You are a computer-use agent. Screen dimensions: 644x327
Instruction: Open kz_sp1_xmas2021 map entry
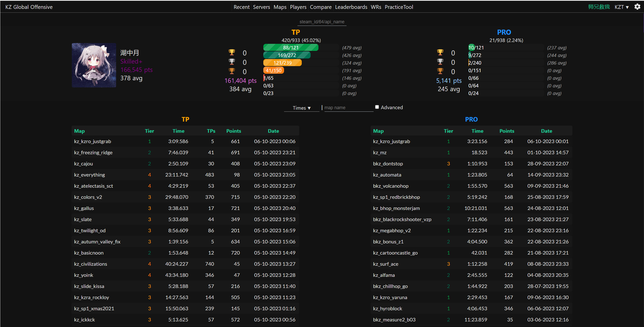(94, 309)
